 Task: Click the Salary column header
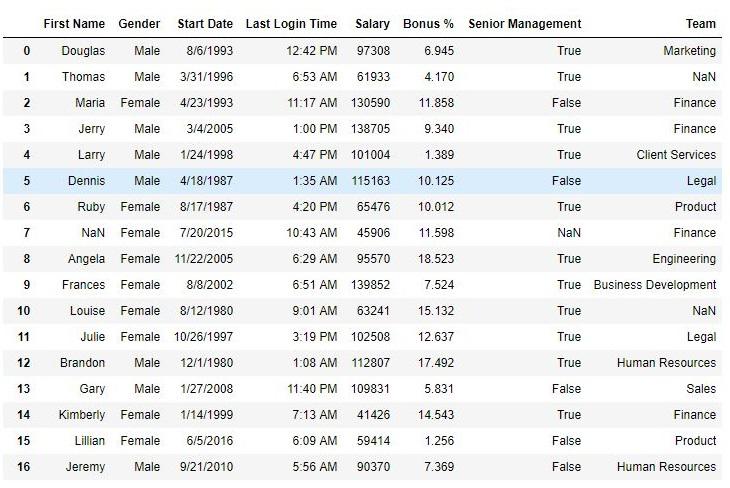372,24
